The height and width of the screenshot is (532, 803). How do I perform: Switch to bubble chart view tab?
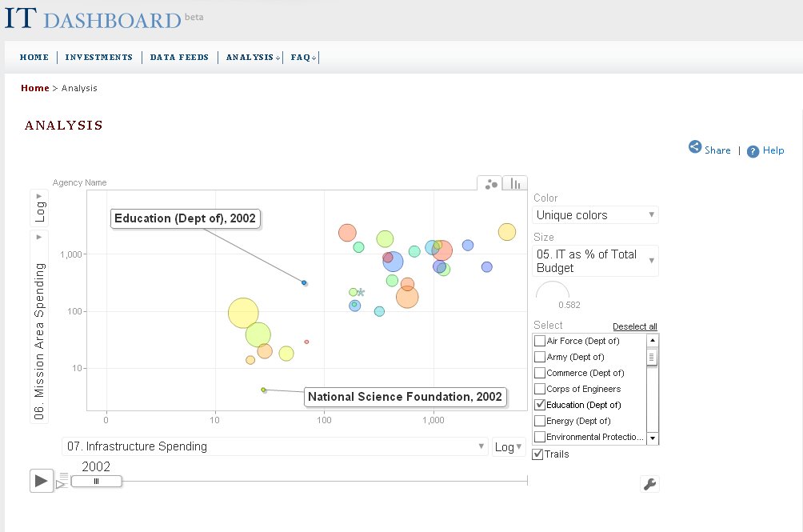coord(491,184)
